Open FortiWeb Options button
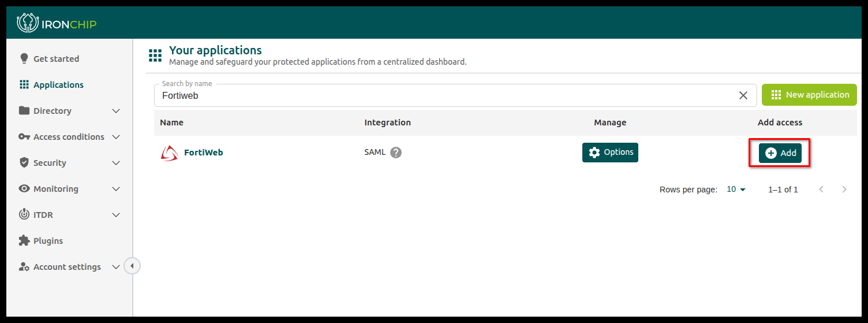The image size is (868, 323). coord(610,153)
